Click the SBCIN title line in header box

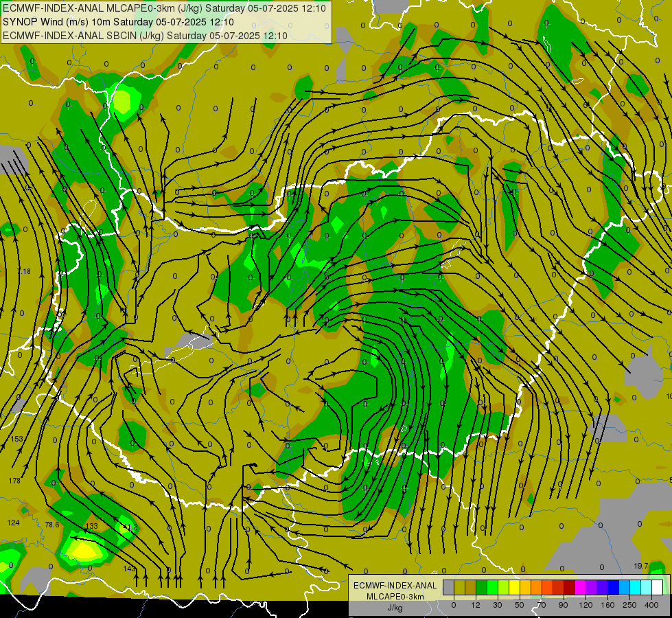tap(145, 36)
